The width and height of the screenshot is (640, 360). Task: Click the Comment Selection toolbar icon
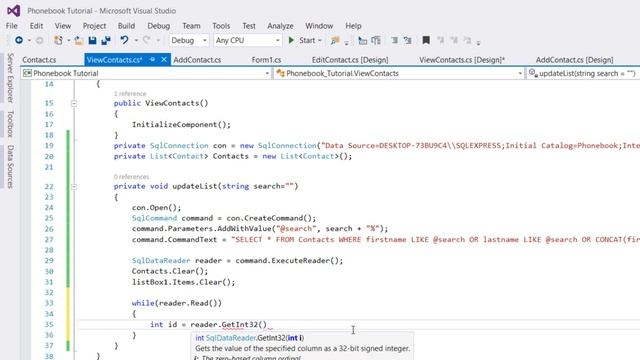pos(362,40)
